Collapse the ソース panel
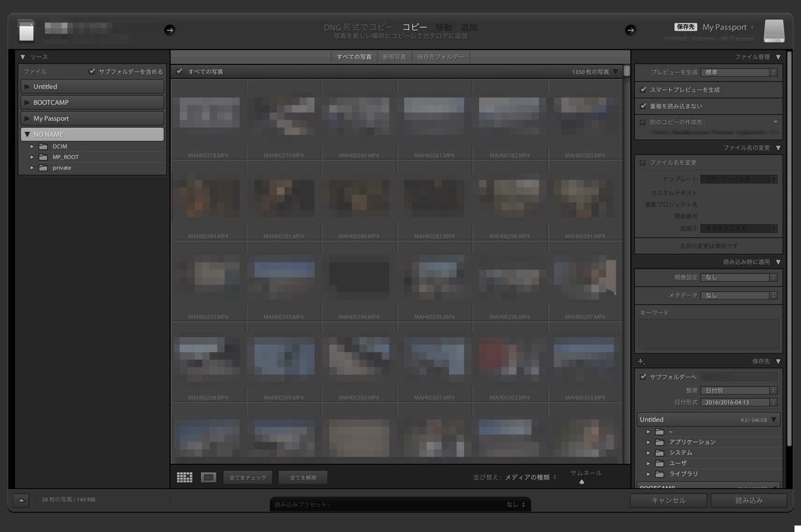The height and width of the screenshot is (532, 801). pyautogui.click(x=23, y=57)
